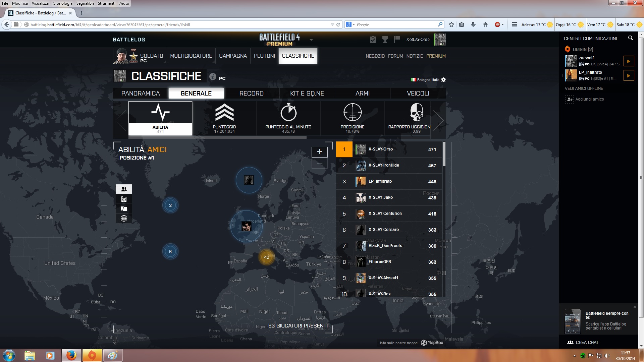Show previous stats with left arrow
Viewport: 644px width, 362px height.
pyautogui.click(x=121, y=120)
